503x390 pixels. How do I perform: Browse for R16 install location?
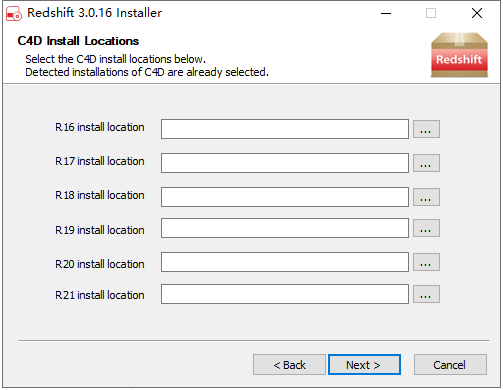coord(426,129)
